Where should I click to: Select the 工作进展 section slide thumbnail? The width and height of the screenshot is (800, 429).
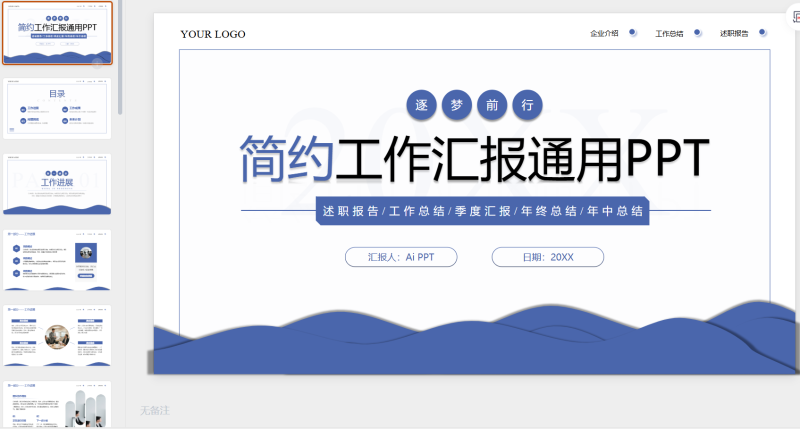57,184
